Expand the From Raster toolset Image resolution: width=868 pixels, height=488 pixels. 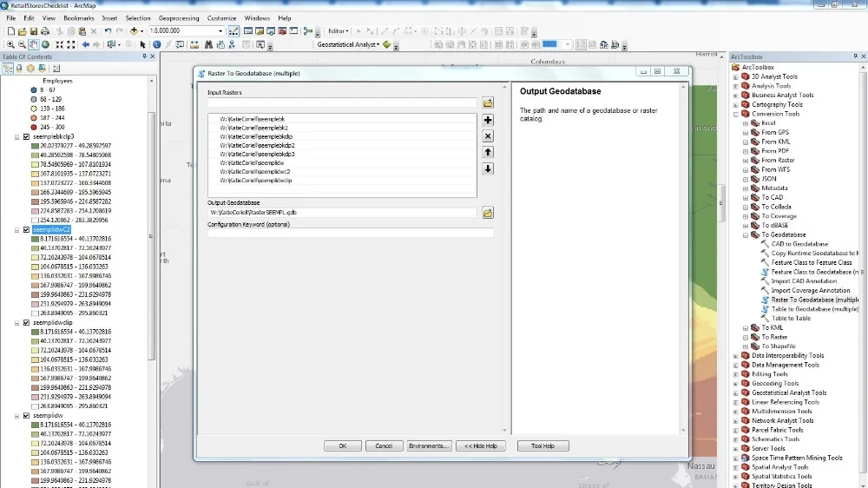(746, 161)
